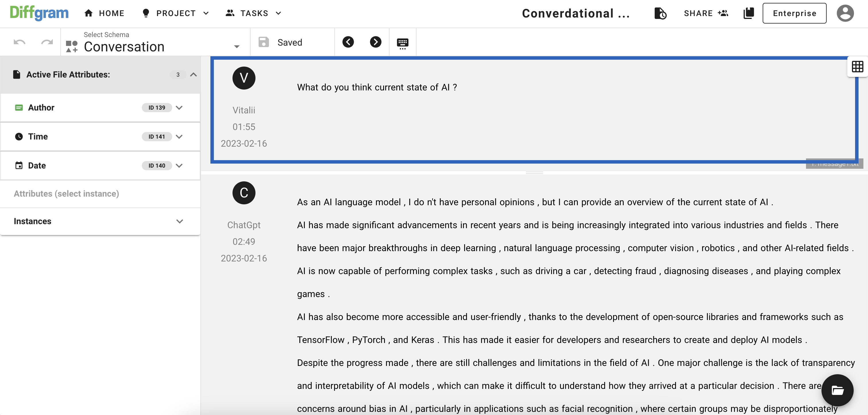Image resolution: width=868 pixels, height=415 pixels.
Task: Open the docs library icon
Action: 748,13
